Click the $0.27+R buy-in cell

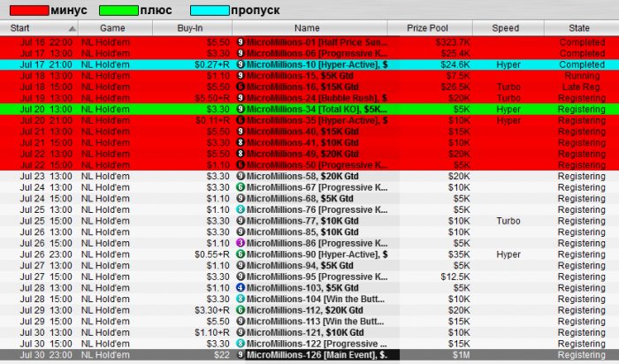pos(212,64)
